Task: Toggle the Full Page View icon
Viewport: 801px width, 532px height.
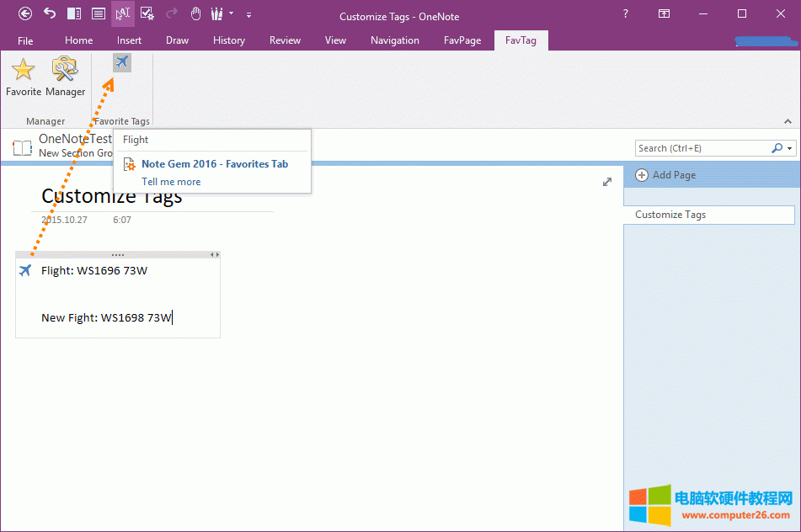Action: click(99, 13)
